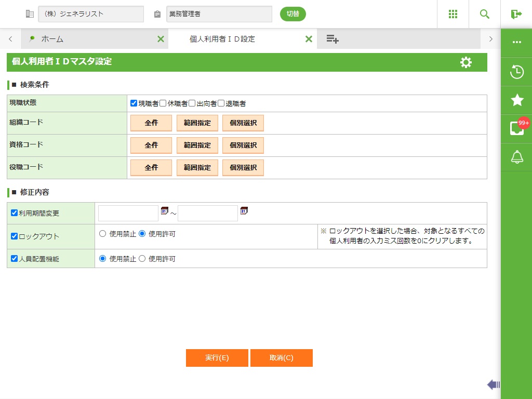This screenshot has width=532, height=399.
Task: Open the notifications bell icon
Action: click(x=516, y=157)
